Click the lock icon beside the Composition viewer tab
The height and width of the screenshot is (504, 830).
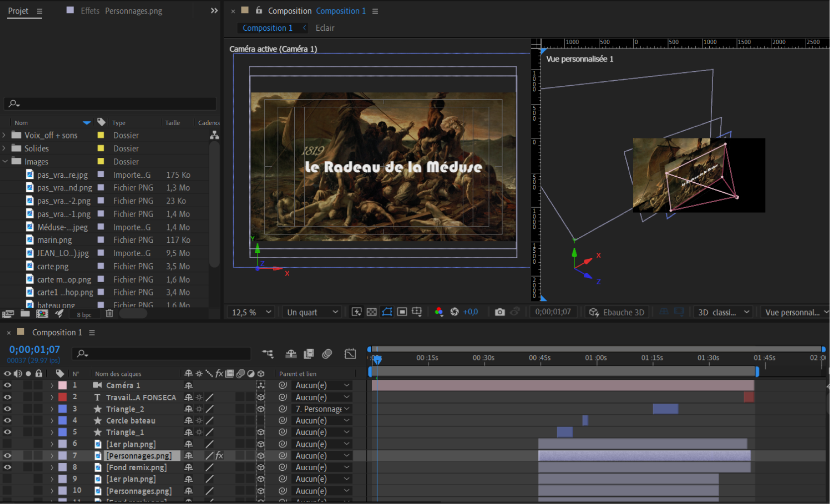pyautogui.click(x=259, y=10)
